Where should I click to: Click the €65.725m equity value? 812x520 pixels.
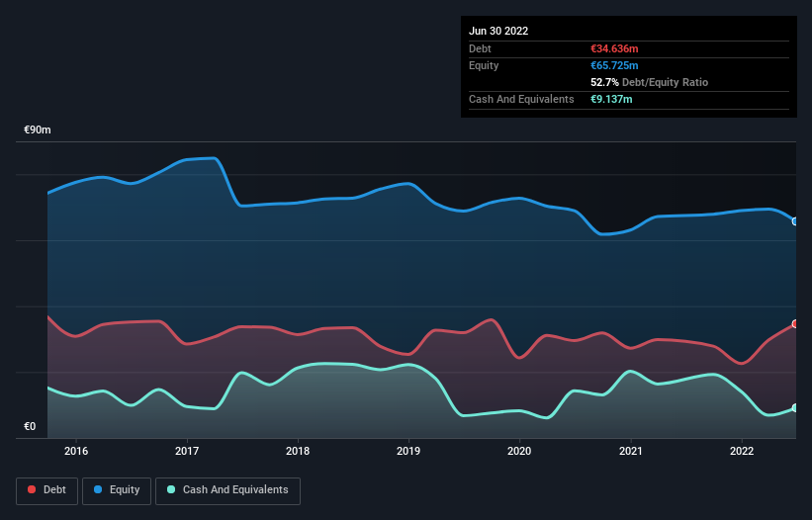click(x=614, y=65)
